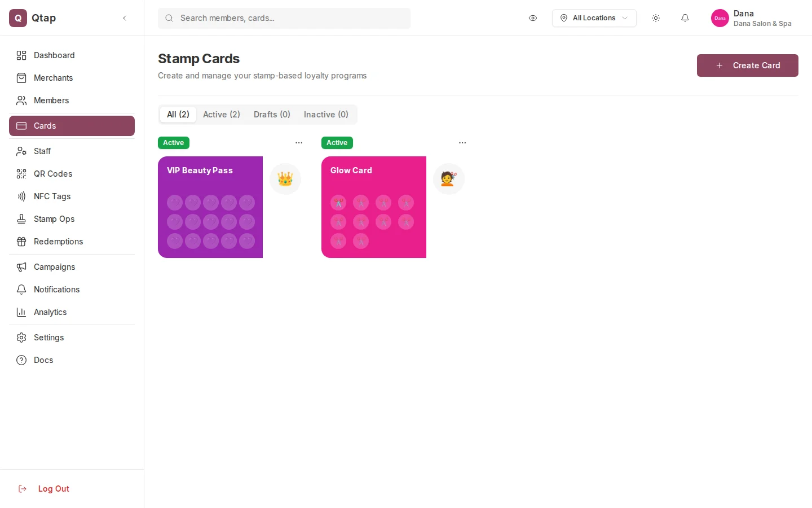Click the Dashboard grid icon
This screenshot has height=508, width=812.
tap(21, 55)
